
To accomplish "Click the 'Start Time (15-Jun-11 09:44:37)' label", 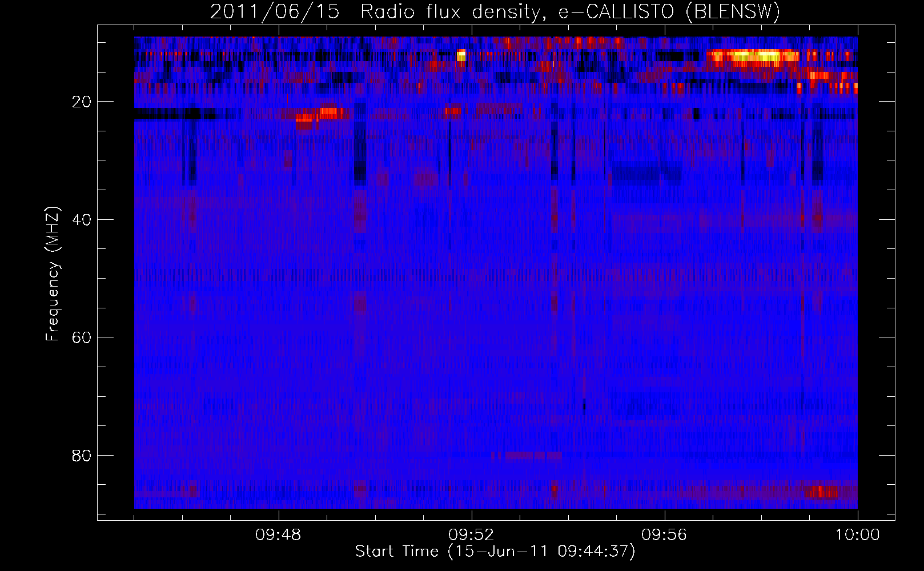I will (495, 552).
